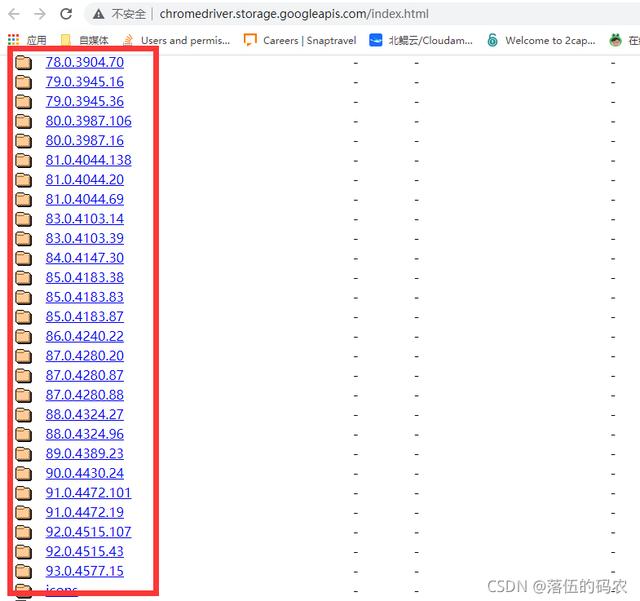640x601 pixels.
Task: Click the folder icon beside 92.0.4515.43
Action: coord(24,552)
